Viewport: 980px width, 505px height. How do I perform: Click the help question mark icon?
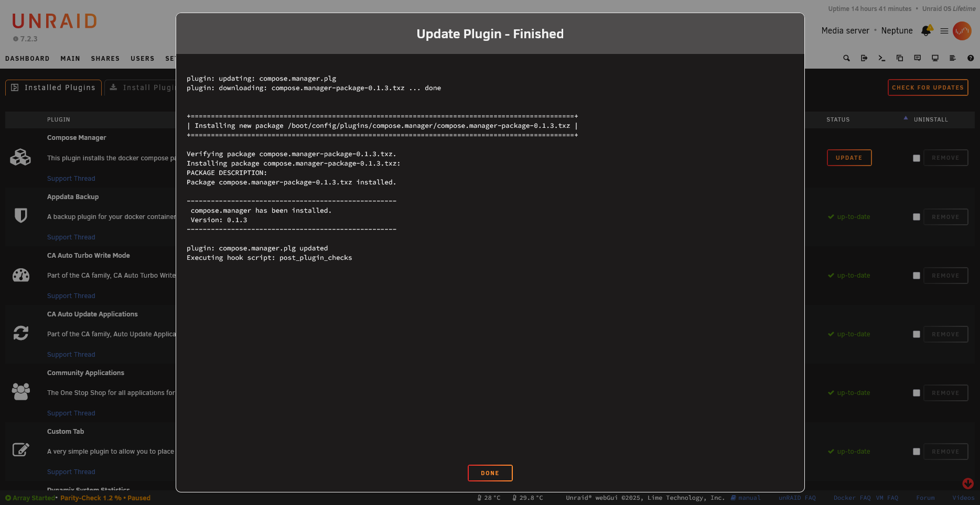[x=971, y=58]
